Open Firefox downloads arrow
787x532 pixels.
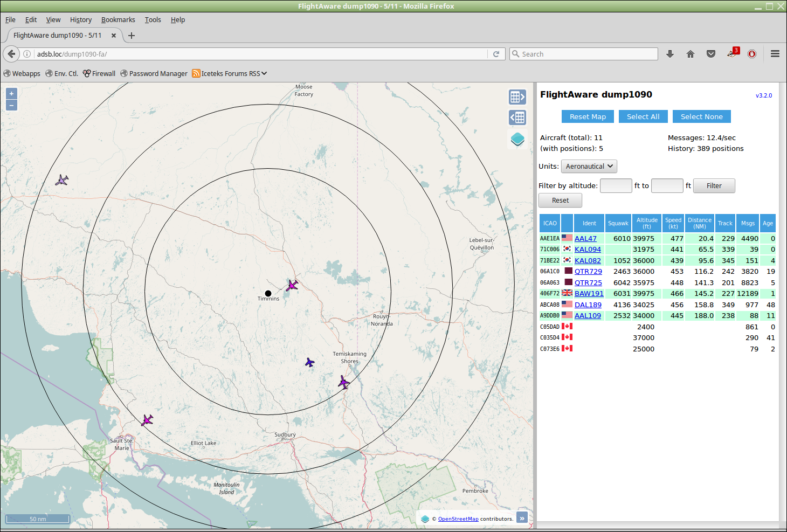click(x=670, y=54)
